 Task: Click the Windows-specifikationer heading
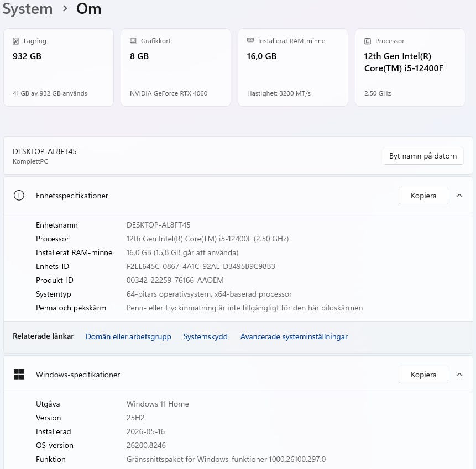click(78, 375)
